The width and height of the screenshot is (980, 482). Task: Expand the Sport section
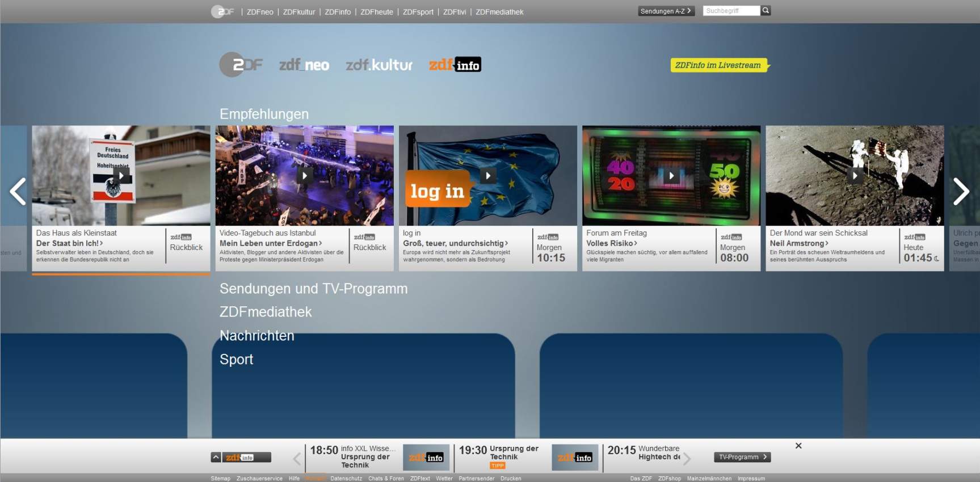click(x=237, y=360)
